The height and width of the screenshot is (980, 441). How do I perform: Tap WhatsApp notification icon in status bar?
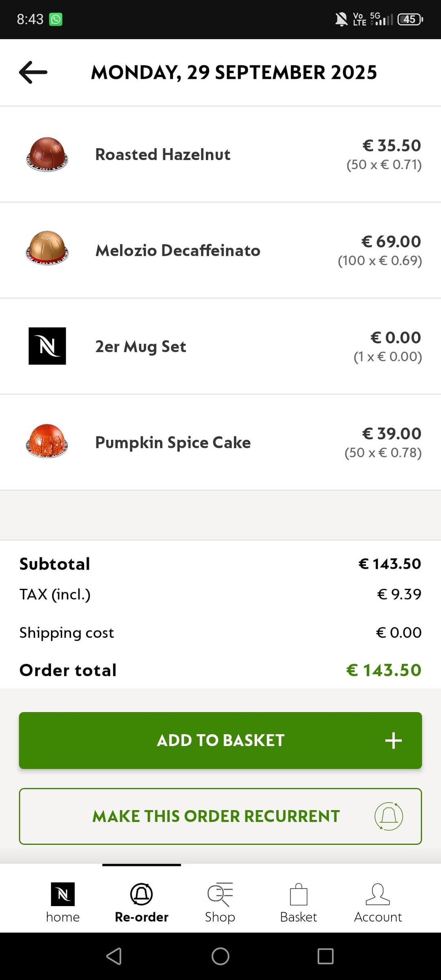(x=56, y=19)
